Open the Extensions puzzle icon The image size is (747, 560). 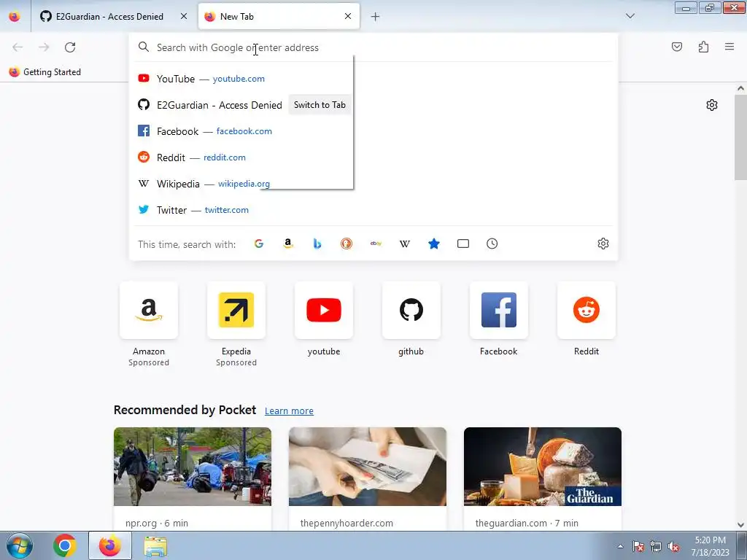703,47
